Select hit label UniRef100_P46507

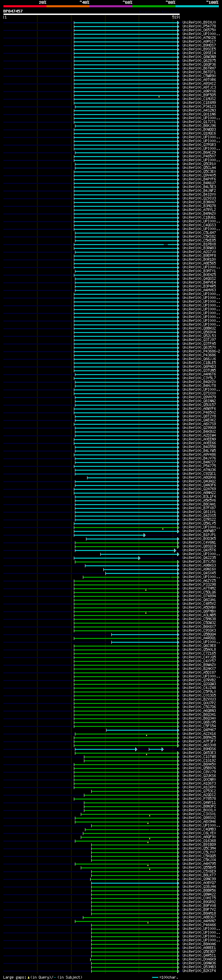pos(199,156)
